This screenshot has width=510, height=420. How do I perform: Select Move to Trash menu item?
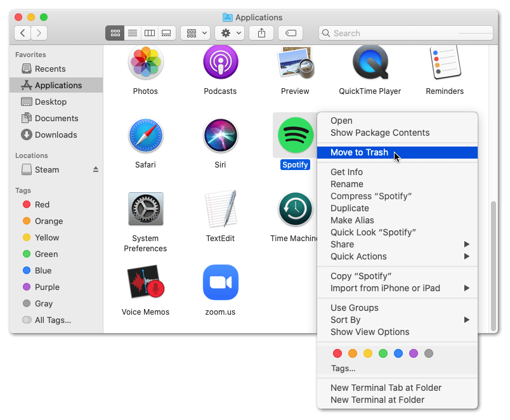[x=397, y=152]
